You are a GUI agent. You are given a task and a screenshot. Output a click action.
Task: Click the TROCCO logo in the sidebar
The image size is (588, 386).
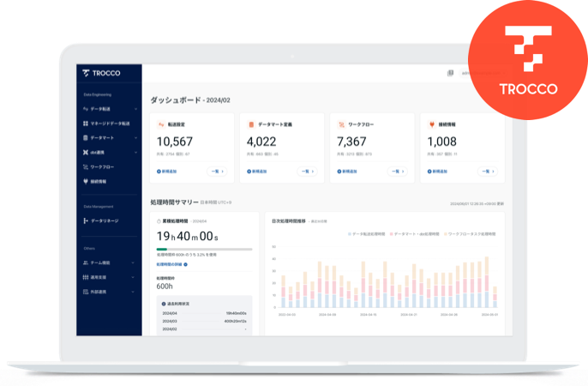101,74
